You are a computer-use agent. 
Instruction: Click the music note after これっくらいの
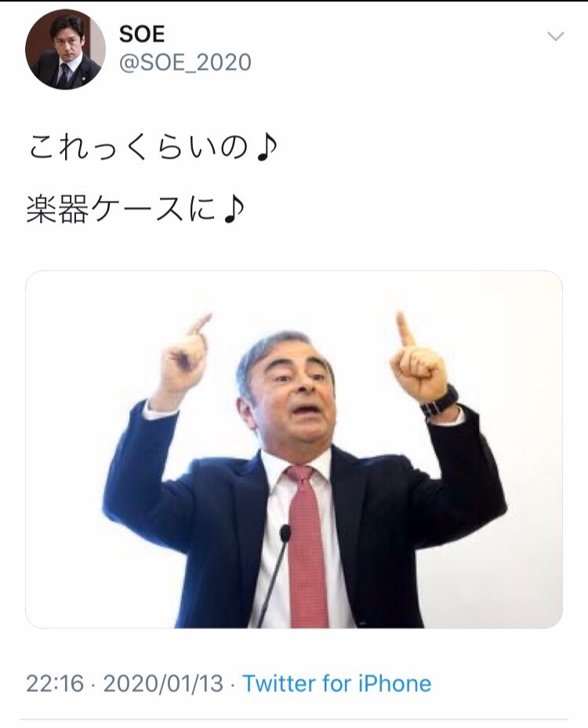267,148
